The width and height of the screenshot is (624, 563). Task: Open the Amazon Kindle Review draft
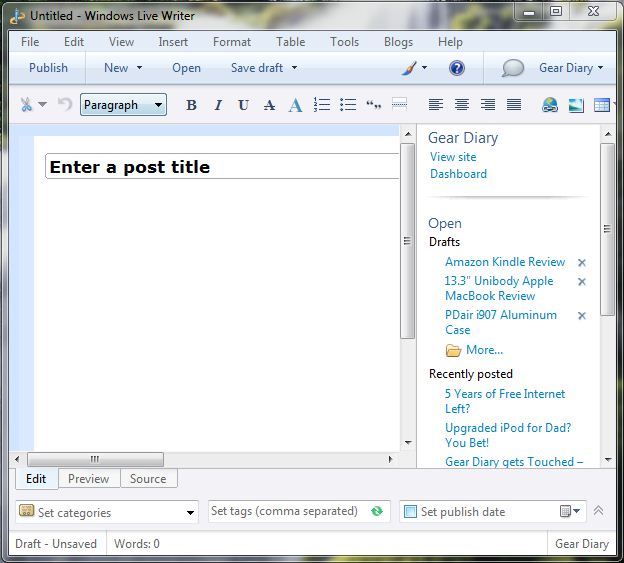(505, 262)
